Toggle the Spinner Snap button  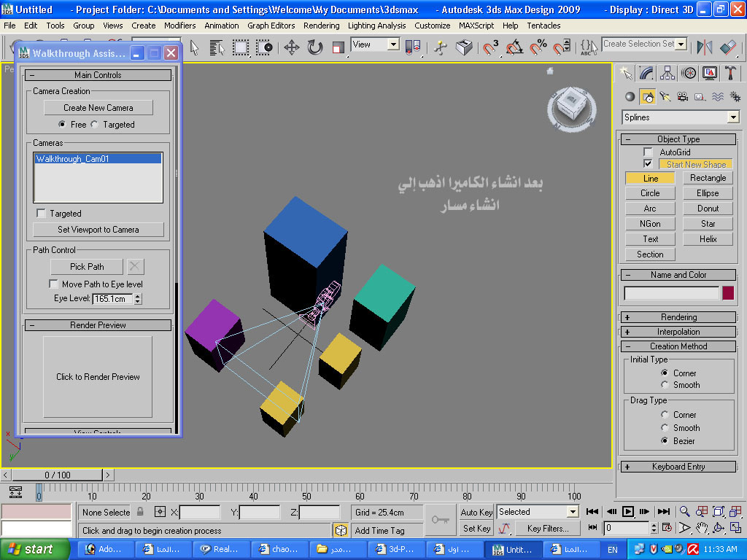pyautogui.click(x=562, y=47)
